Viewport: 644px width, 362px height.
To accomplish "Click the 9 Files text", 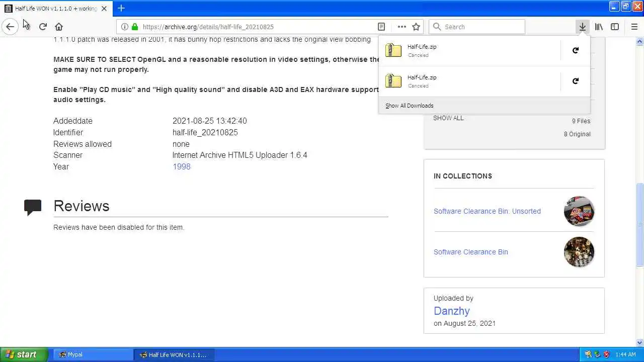I will point(581,121).
